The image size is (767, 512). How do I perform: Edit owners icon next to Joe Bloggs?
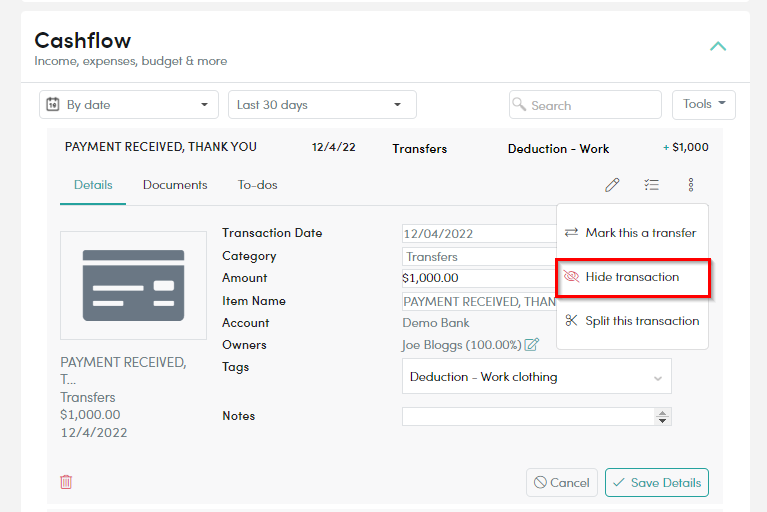tap(532, 345)
